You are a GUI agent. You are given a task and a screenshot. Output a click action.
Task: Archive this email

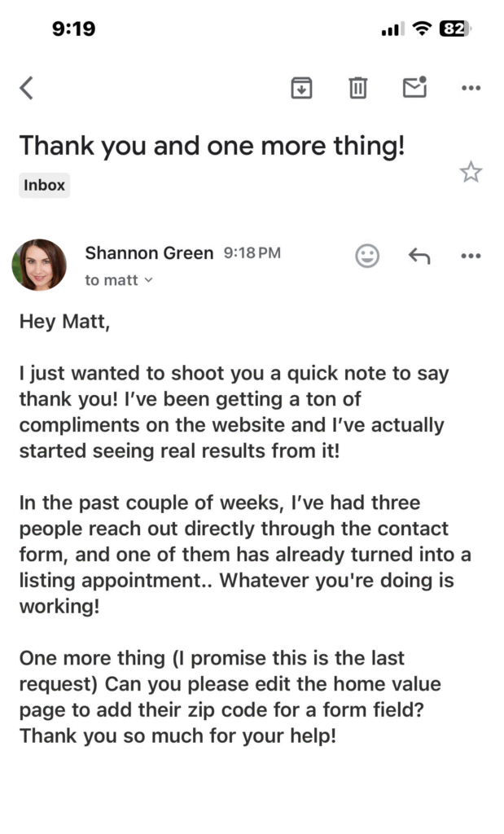302,87
